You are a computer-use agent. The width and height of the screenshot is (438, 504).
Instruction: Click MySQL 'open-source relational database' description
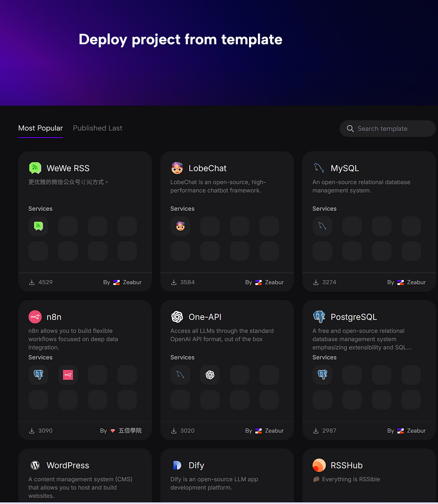[361, 186]
